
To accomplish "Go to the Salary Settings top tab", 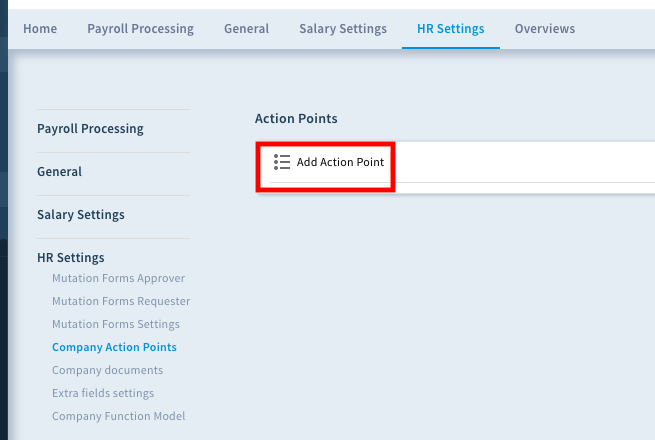I will [x=343, y=28].
